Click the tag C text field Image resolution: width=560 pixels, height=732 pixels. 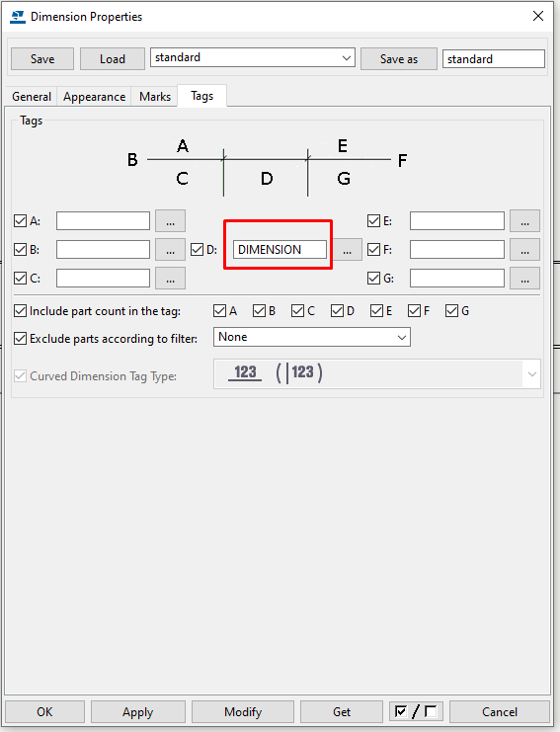103,279
